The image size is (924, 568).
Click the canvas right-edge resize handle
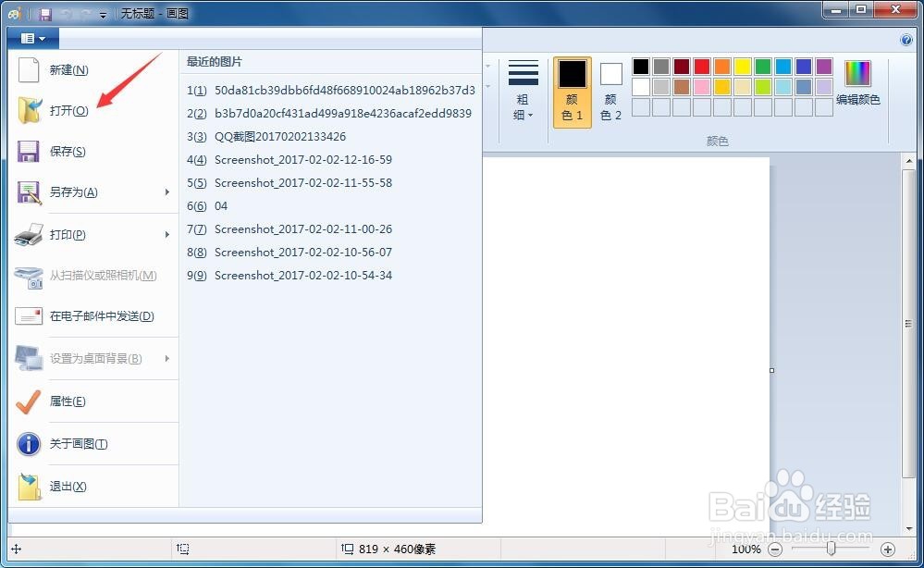771,371
